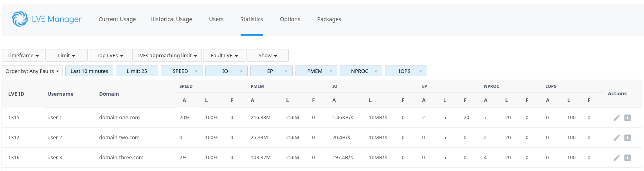Click 1.46KB/s IO value
Viewport: 644px width, 171px height.
343,118
